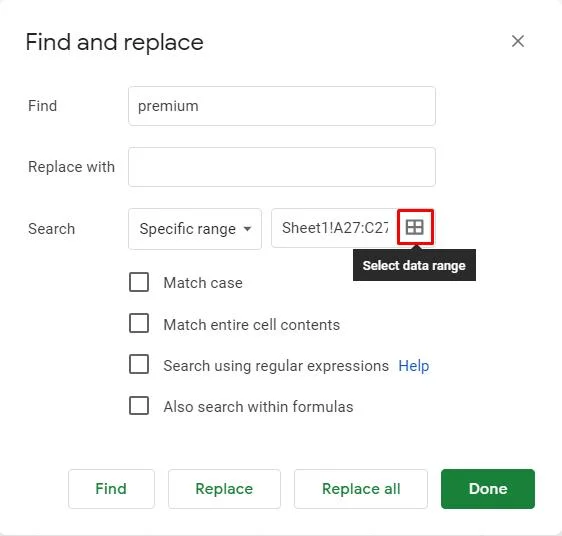Click the Replace button

coord(224,489)
